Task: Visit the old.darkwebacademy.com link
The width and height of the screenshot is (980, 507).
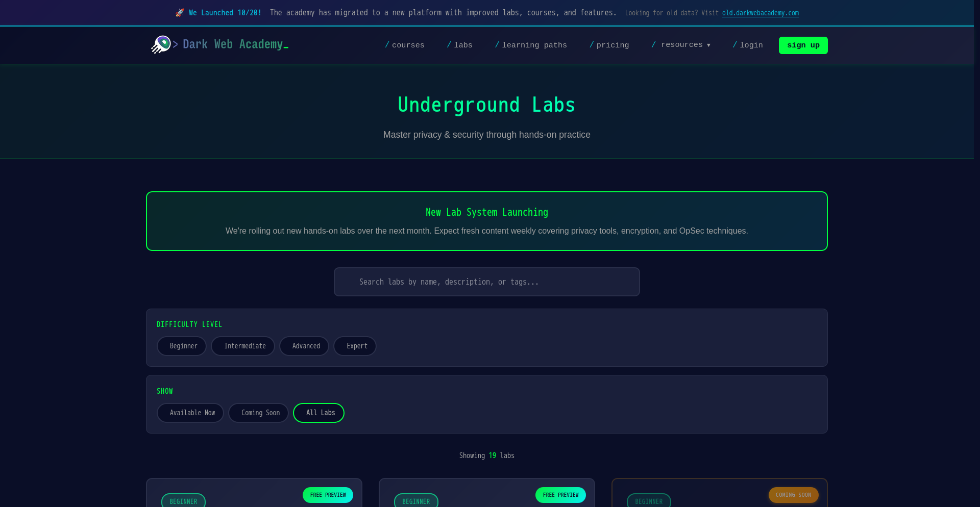Action: coord(760,13)
